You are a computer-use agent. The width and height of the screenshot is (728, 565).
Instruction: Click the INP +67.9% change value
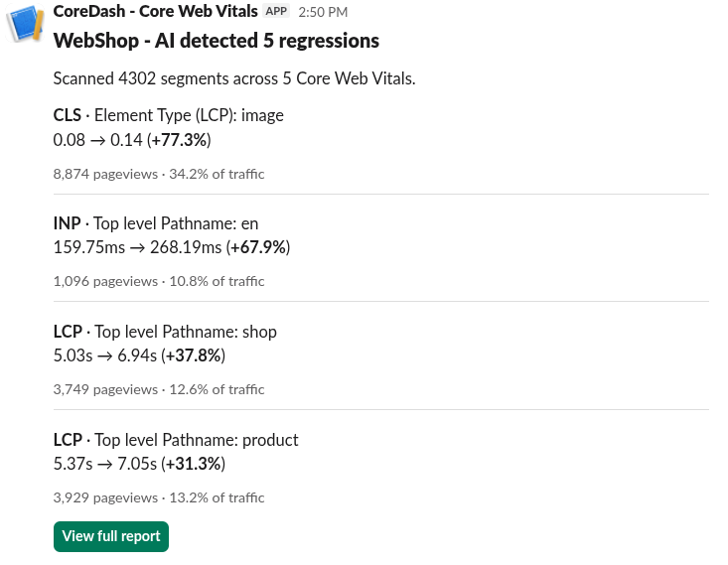258,247
